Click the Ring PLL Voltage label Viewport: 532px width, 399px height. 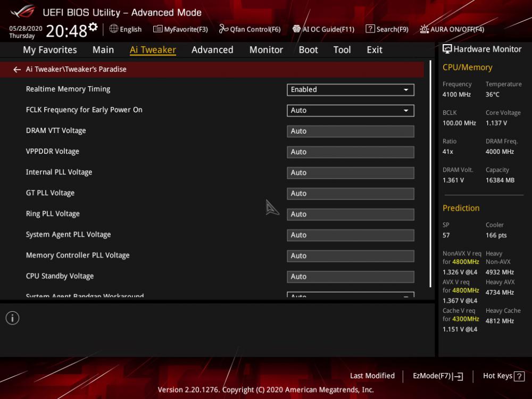[x=53, y=214]
